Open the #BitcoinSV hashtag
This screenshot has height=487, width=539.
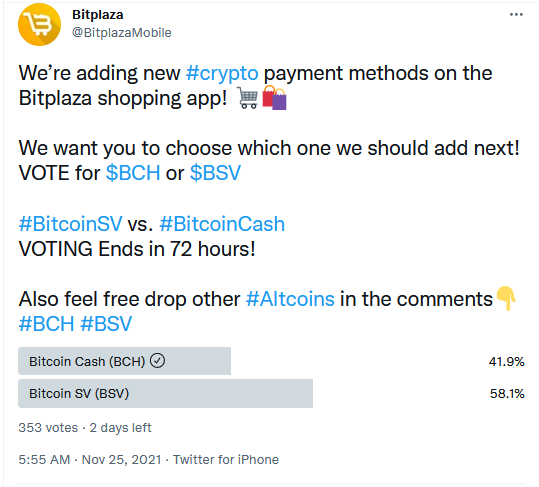point(70,224)
